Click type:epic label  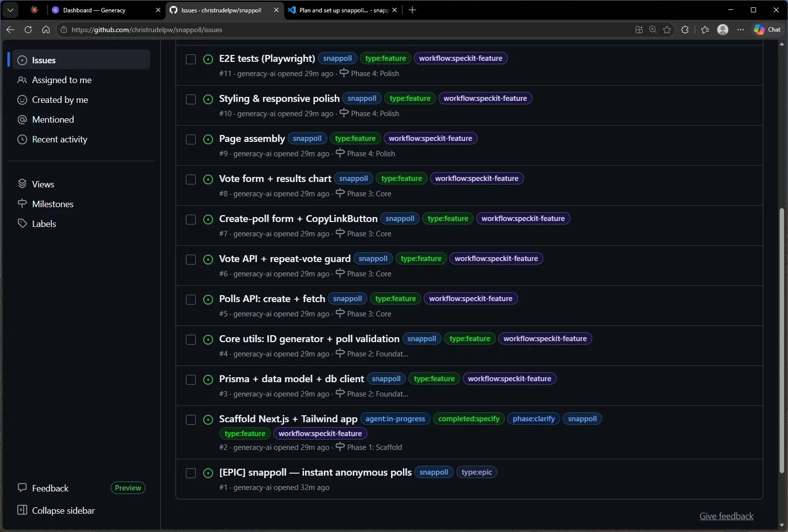(x=477, y=472)
